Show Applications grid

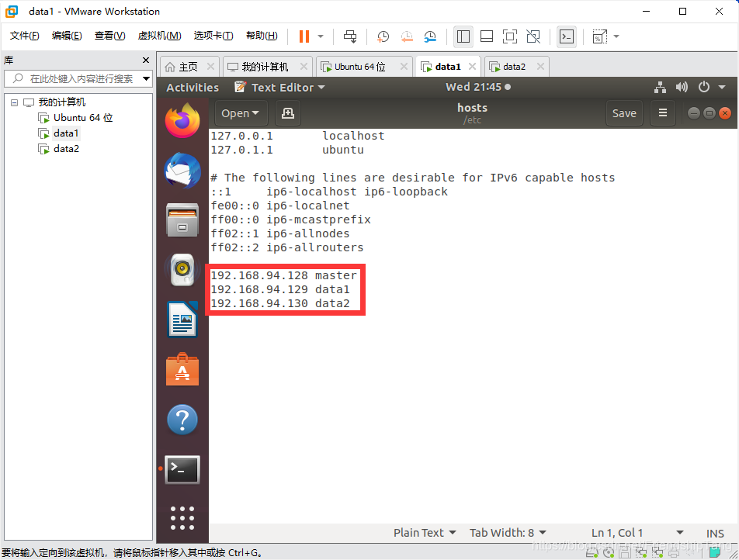pyautogui.click(x=182, y=518)
